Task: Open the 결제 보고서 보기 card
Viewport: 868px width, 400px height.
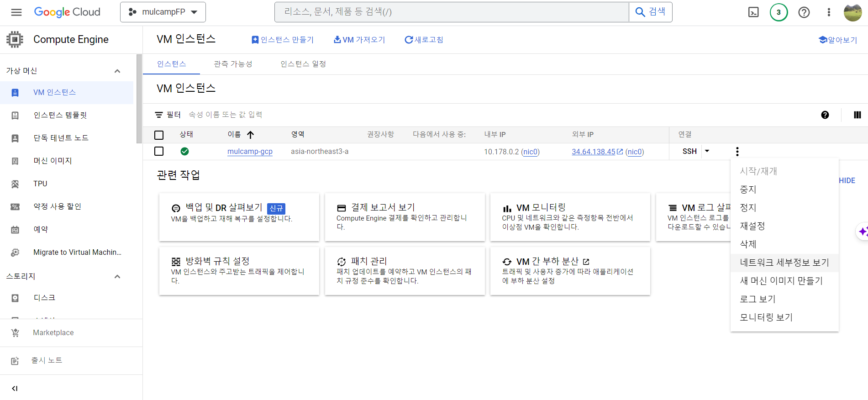Action: click(x=405, y=217)
